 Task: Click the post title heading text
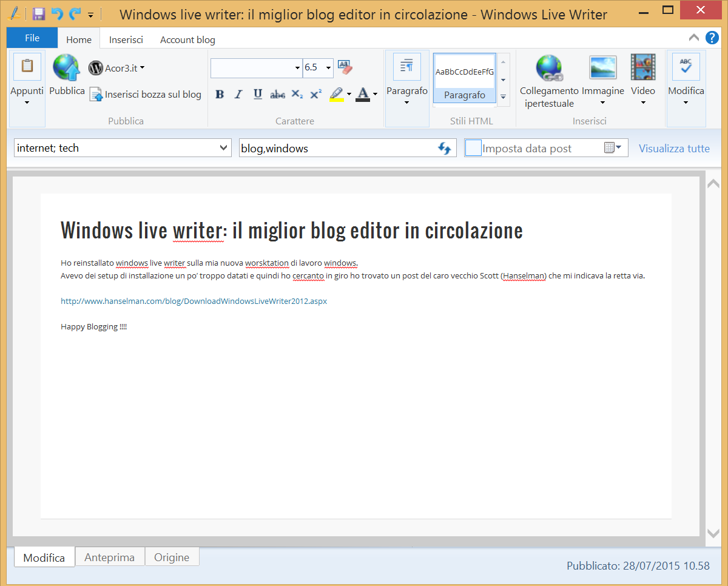(292, 231)
